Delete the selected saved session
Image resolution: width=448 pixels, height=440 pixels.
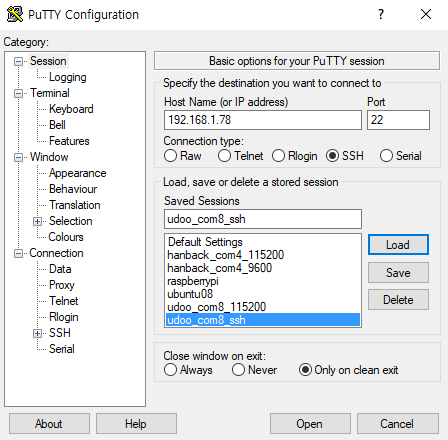click(x=398, y=300)
